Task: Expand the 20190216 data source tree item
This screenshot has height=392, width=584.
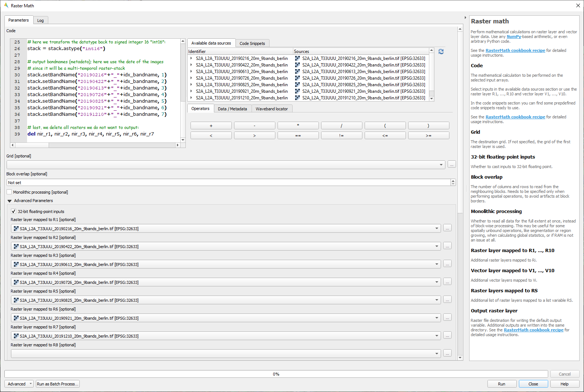Action: point(191,58)
